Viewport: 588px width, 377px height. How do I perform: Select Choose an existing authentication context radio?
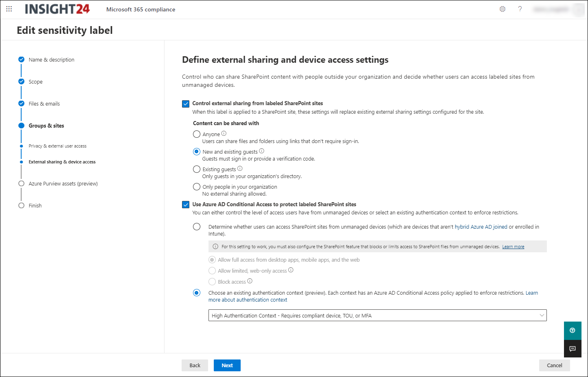(x=197, y=293)
